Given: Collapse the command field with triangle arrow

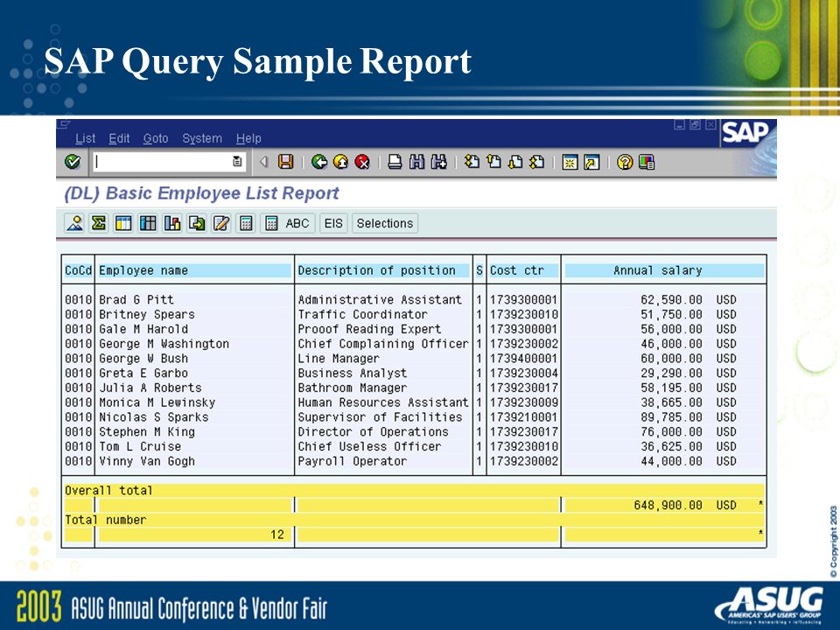Looking at the screenshot, I should click(263, 162).
